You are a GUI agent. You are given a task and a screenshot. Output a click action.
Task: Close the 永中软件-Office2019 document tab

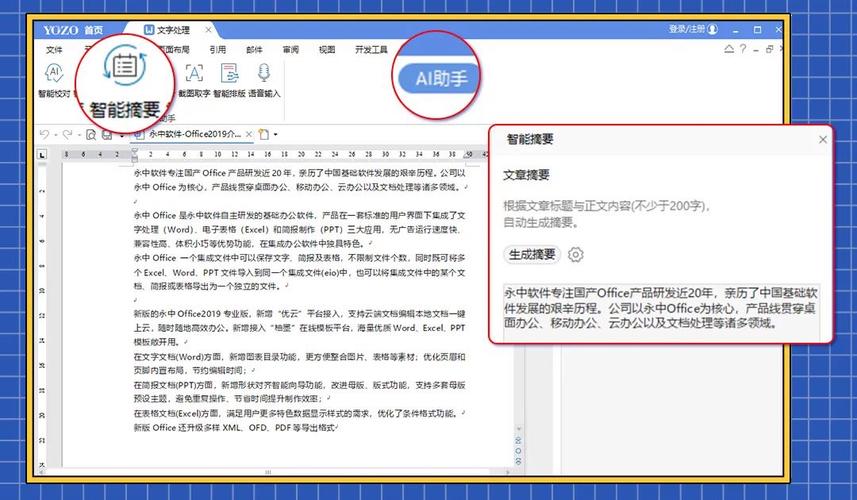(249, 134)
